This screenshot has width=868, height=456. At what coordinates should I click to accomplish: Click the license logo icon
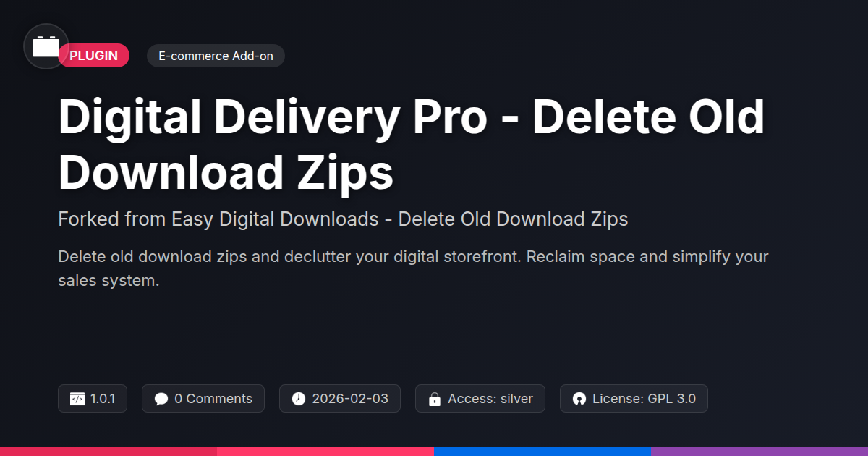click(579, 399)
